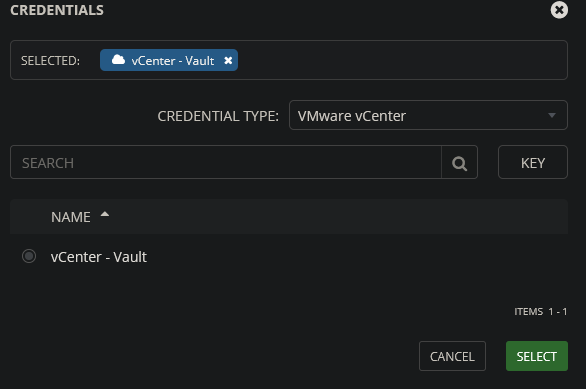586x389 pixels.
Task: Close the Credentials dialog with the X icon
Action: [559, 10]
